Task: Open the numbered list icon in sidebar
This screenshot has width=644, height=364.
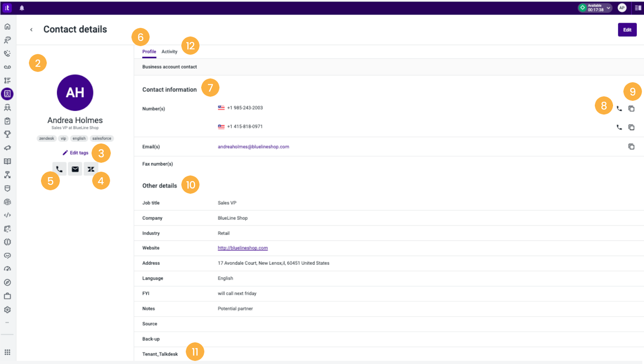Action: click(x=7, y=81)
